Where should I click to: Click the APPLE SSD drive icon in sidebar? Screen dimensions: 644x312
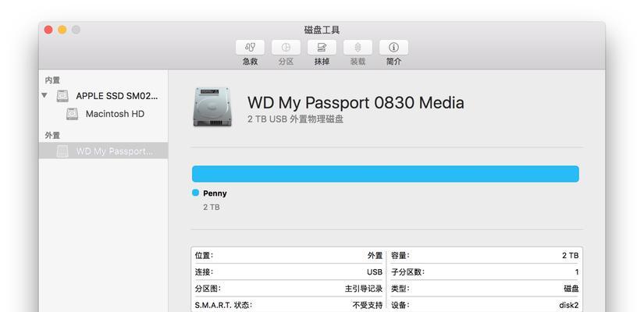[x=62, y=96]
